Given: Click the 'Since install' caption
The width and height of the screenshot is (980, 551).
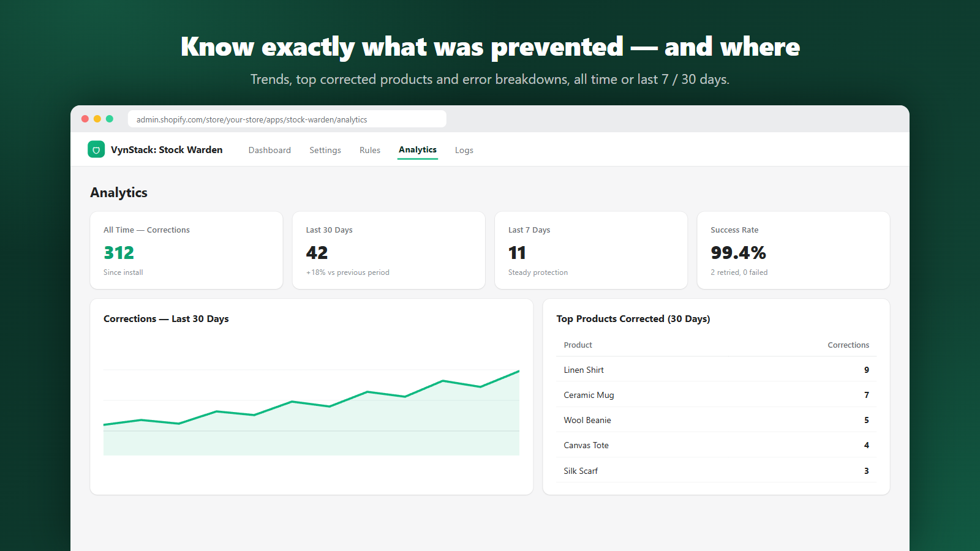Looking at the screenshot, I should pyautogui.click(x=123, y=272).
